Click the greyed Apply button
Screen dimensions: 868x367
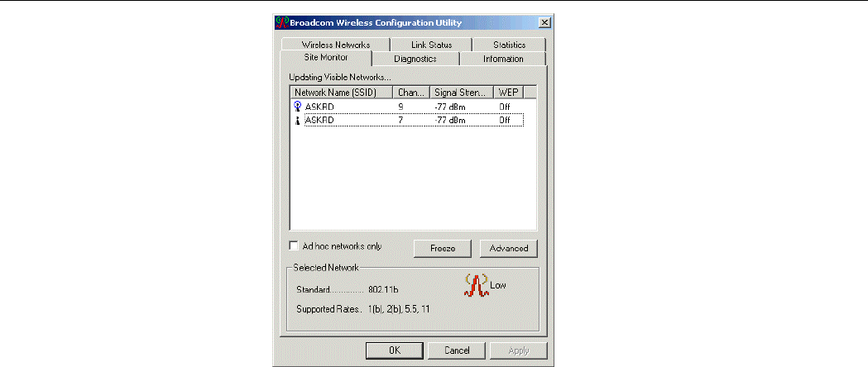pyautogui.click(x=518, y=350)
